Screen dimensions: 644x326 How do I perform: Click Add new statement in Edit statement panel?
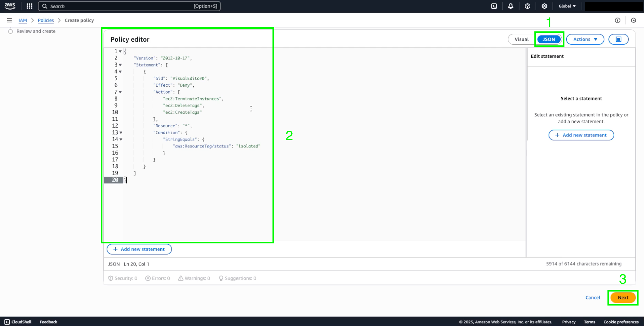[x=581, y=135]
